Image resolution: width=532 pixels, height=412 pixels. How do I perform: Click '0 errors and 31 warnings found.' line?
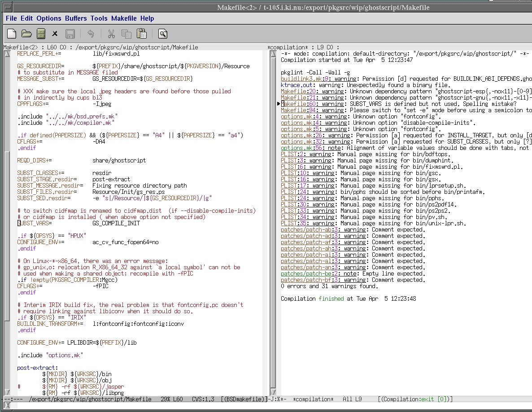click(329, 286)
